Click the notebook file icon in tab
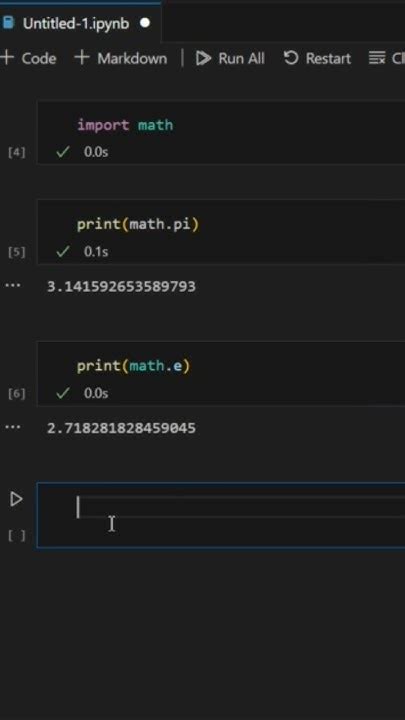 [x=7, y=23]
